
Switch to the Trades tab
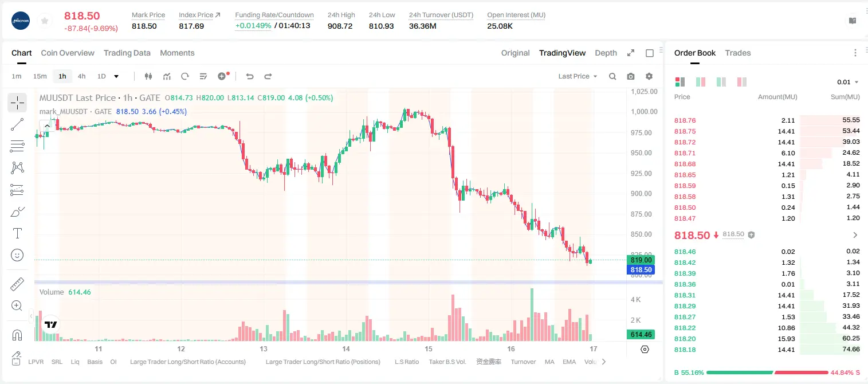pyautogui.click(x=738, y=53)
